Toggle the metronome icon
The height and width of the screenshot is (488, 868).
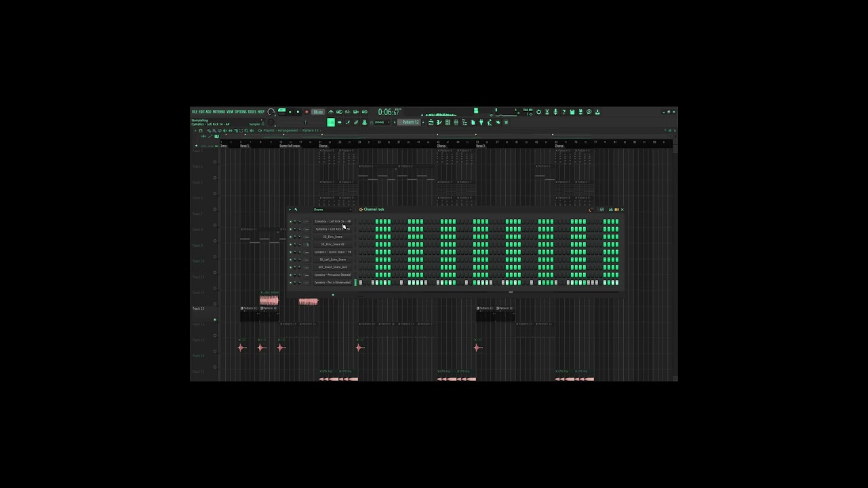click(331, 112)
